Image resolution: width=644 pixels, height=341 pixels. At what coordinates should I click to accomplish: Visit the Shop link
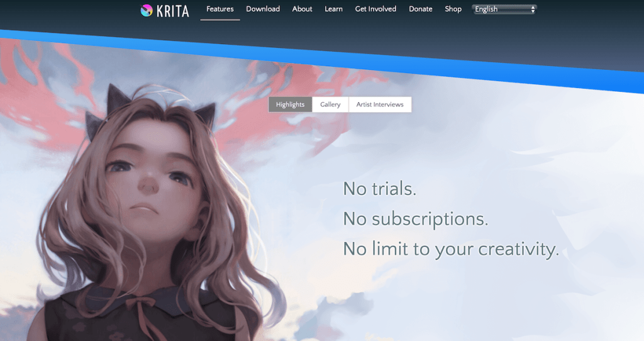point(453,9)
